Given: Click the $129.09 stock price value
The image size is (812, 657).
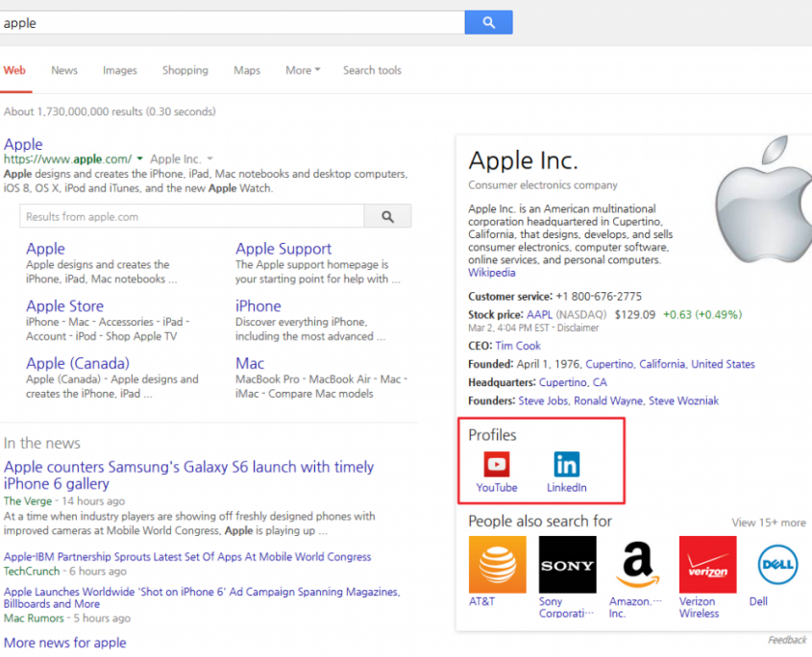Looking at the screenshot, I should [x=635, y=315].
